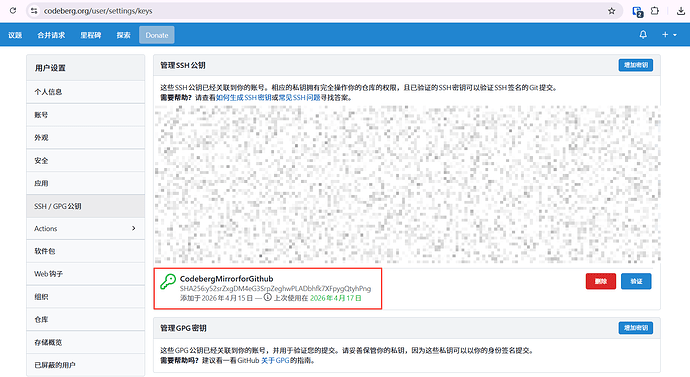Go to 安全 settings

point(85,161)
